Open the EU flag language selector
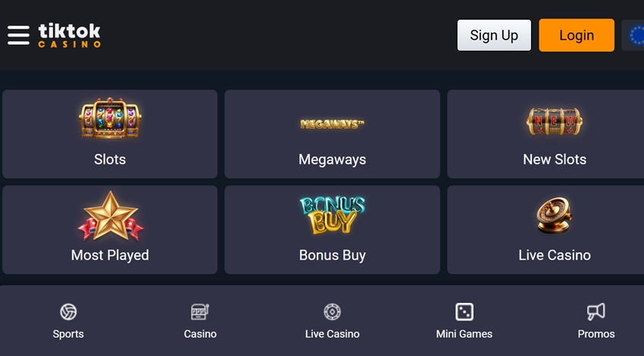 point(633,36)
